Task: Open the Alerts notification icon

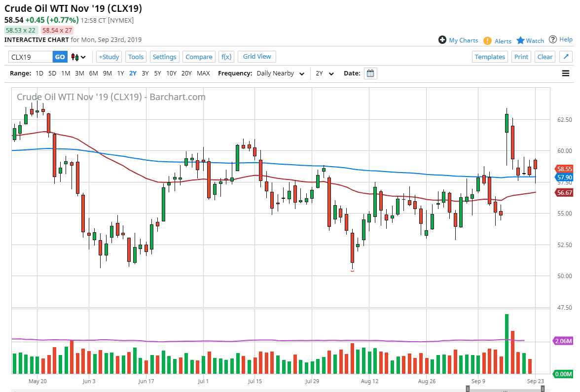Action: coord(488,40)
